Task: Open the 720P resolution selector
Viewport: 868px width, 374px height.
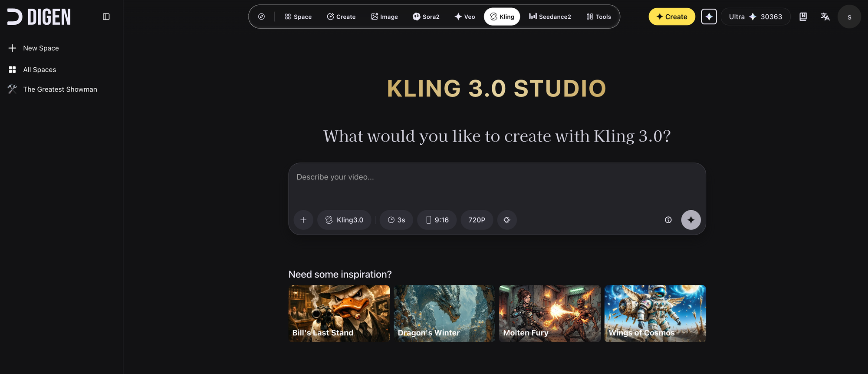Action: click(477, 220)
